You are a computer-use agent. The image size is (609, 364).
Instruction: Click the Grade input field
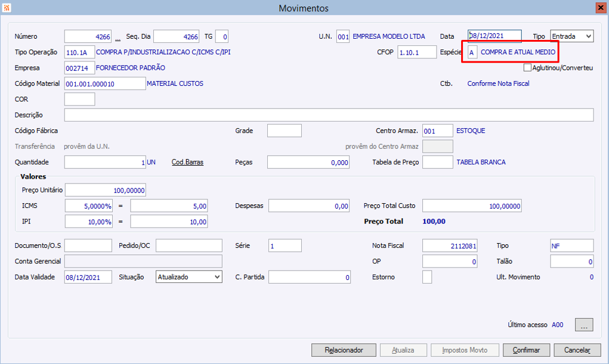pos(285,131)
